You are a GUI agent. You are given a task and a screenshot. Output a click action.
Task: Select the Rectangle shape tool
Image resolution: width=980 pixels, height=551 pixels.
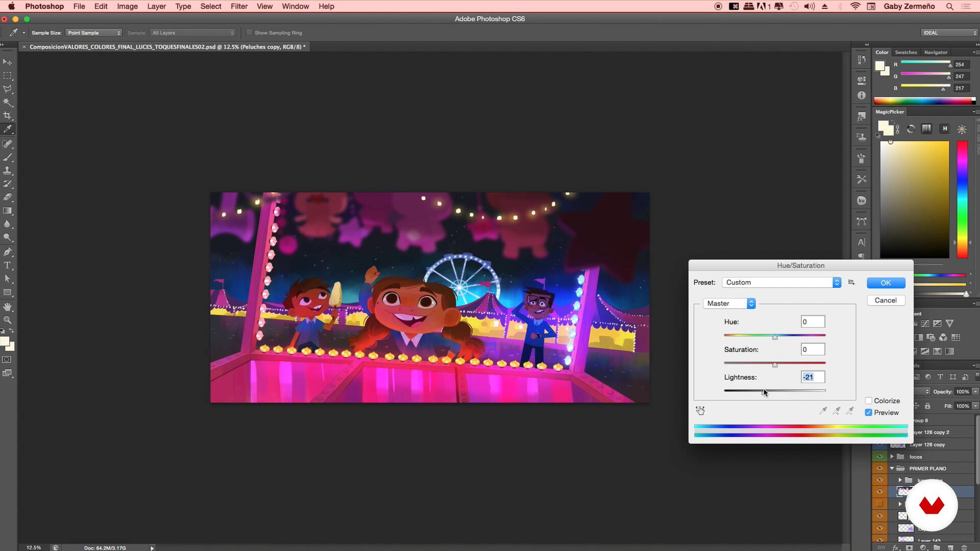8,292
